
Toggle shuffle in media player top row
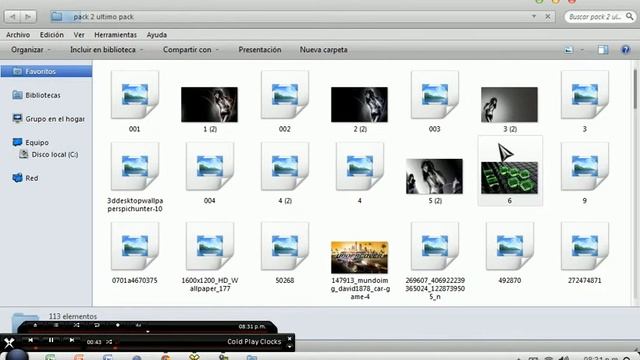77,325
